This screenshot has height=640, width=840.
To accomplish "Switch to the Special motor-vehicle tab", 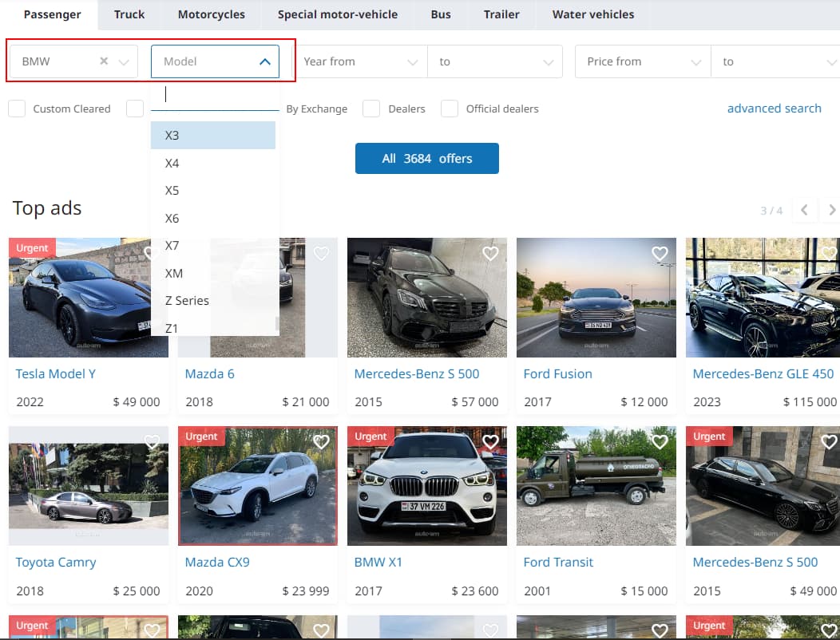I will pyautogui.click(x=338, y=14).
